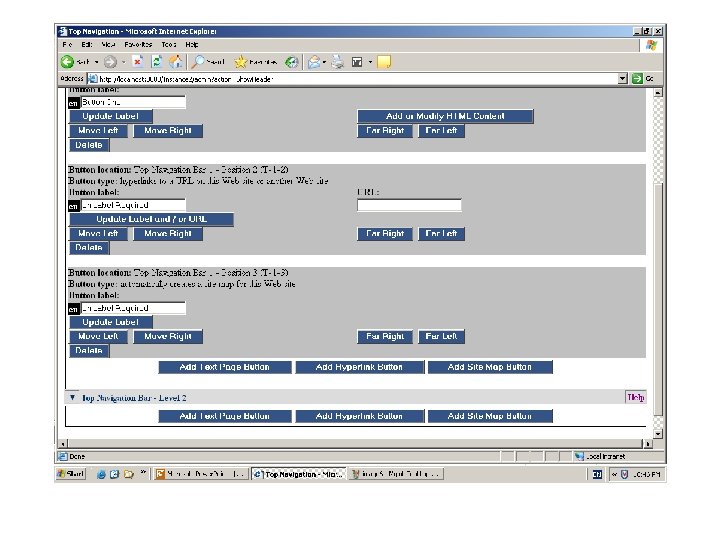
Task: Click Update Label in Position 3 section
Action: [x=111, y=322]
